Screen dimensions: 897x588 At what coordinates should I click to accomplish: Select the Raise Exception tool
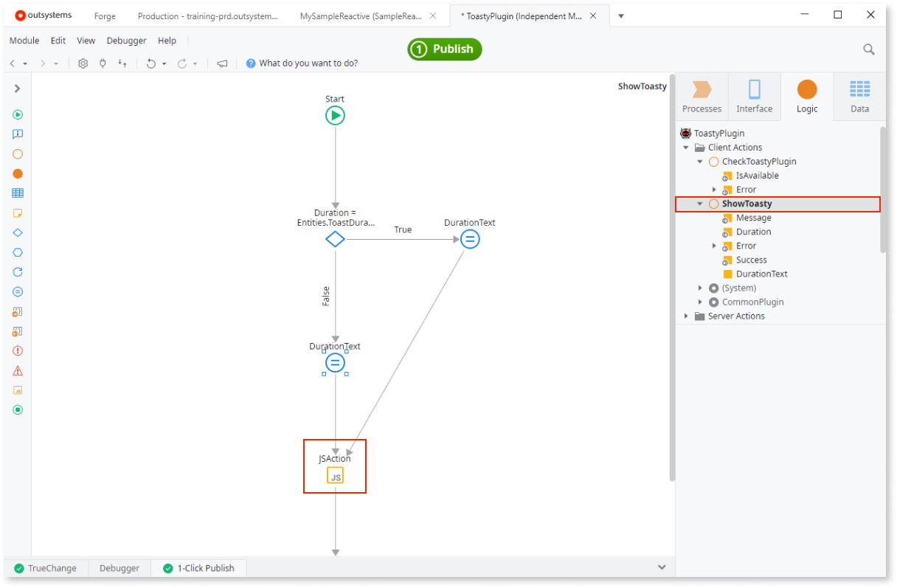[17, 350]
